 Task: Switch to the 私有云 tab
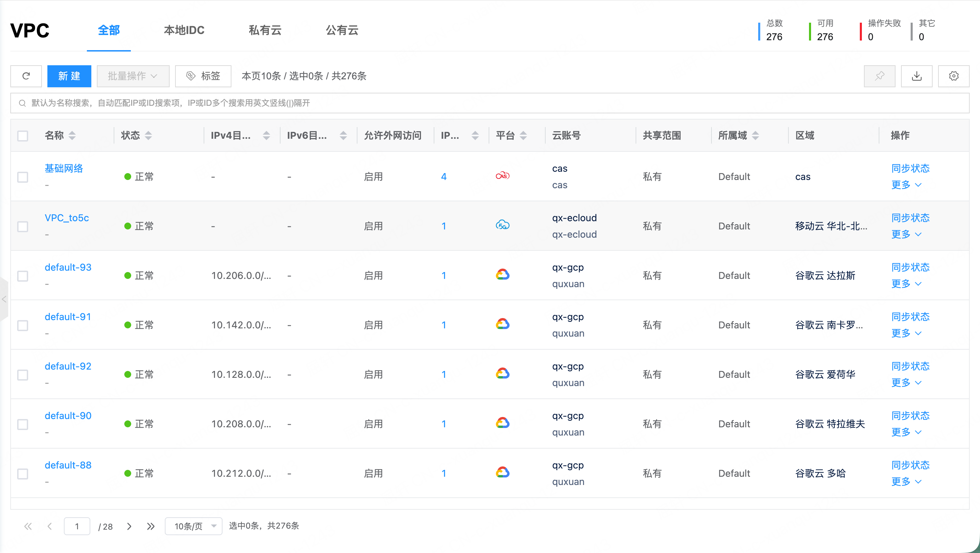(x=265, y=31)
